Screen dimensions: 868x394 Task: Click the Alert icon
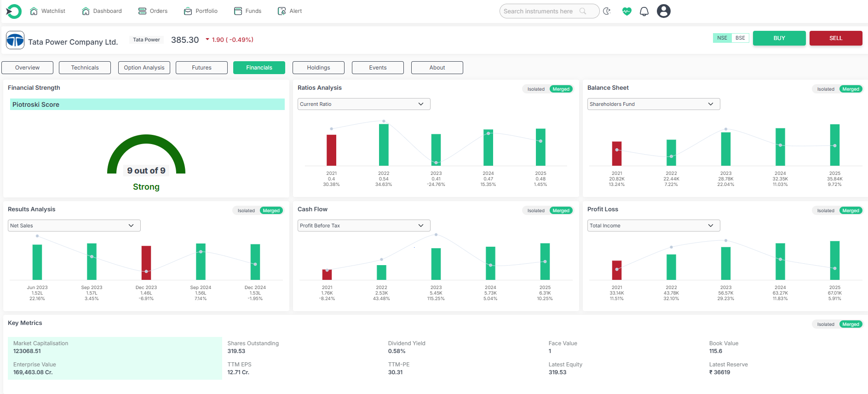pos(282,11)
